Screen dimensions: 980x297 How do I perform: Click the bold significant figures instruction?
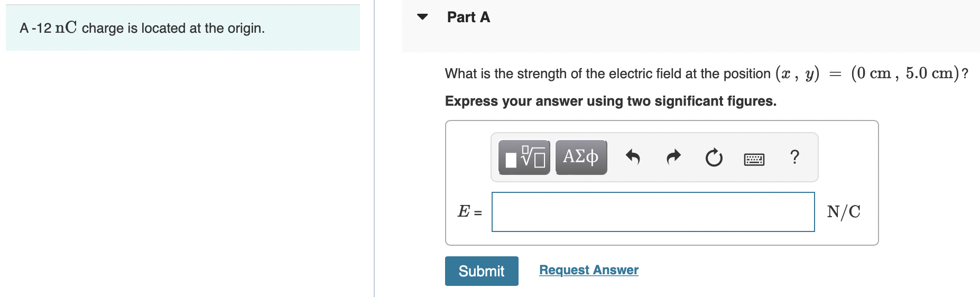611,101
